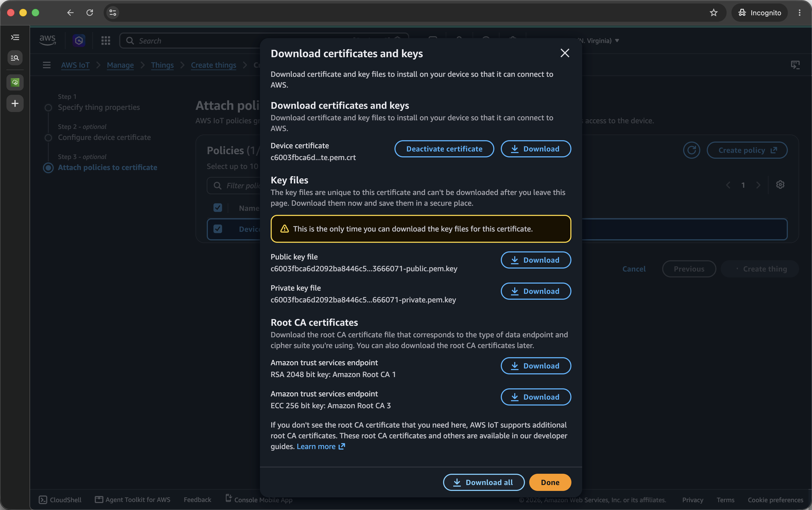Click the orange Done button

click(x=550, y=482)
